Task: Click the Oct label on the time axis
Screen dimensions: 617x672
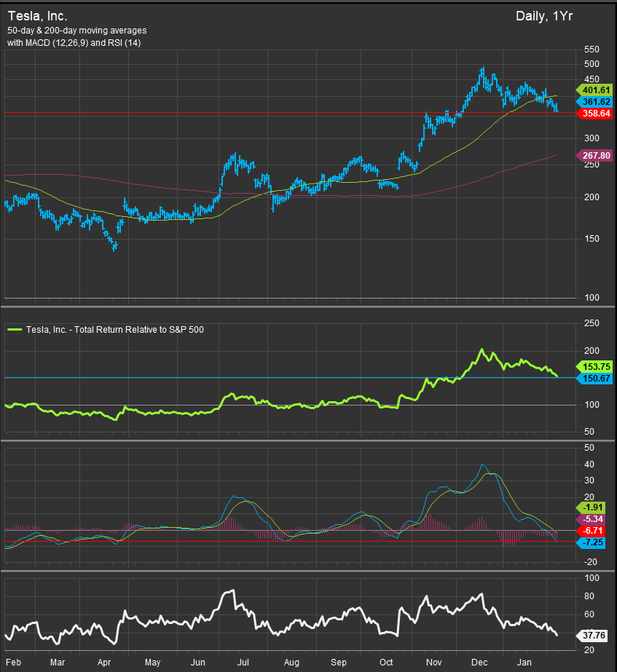Action: click(386, 662)
